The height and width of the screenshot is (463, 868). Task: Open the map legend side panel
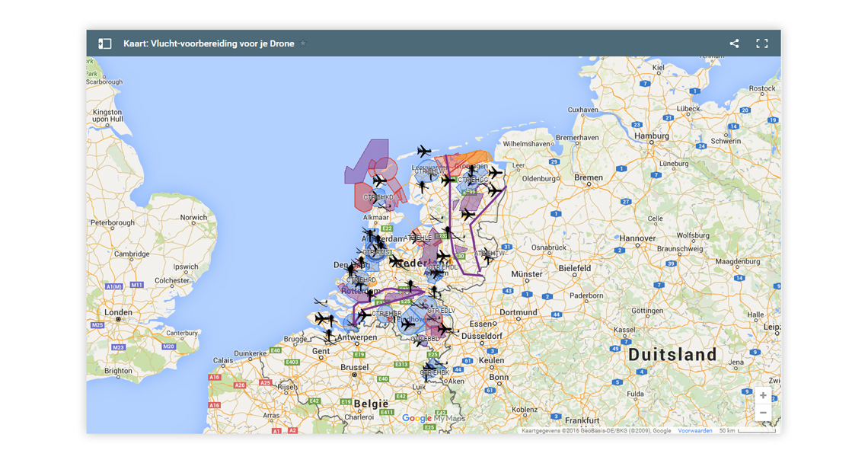(x=105, y=43)
